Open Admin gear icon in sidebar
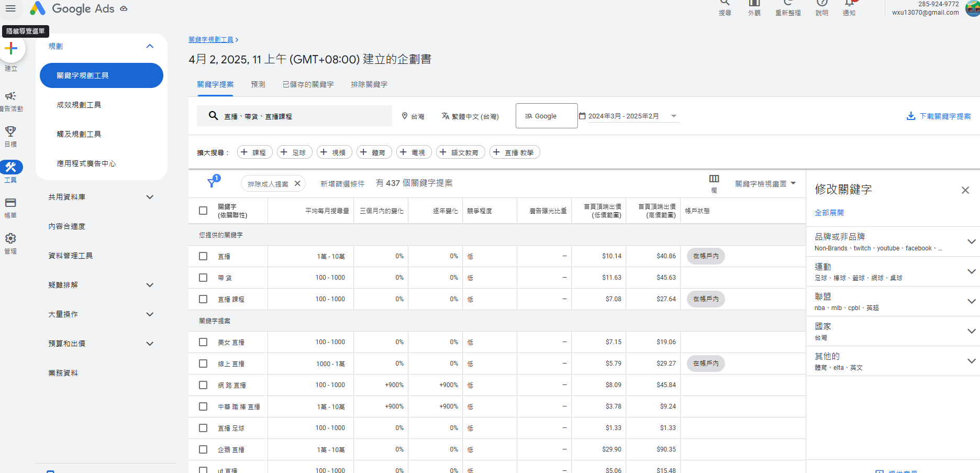Image resolution: width=980 pixels, height=473 pixels. [x=10, y=238]
